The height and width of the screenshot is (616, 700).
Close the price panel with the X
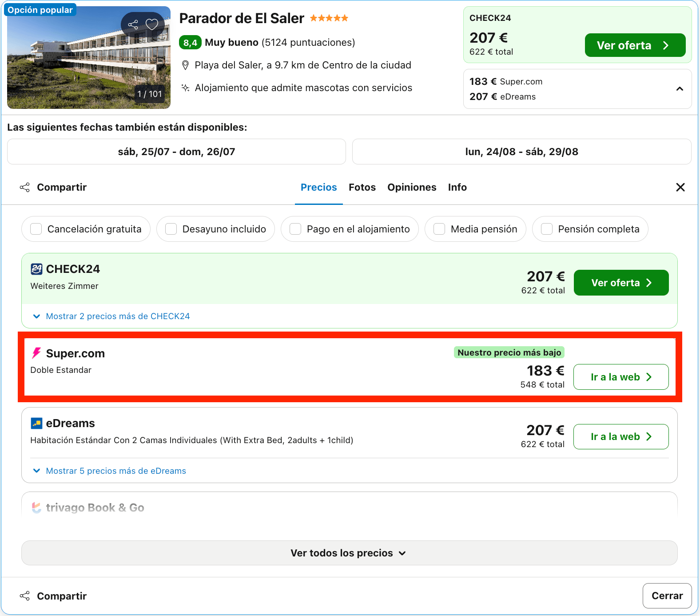click(x=680, y=188)
